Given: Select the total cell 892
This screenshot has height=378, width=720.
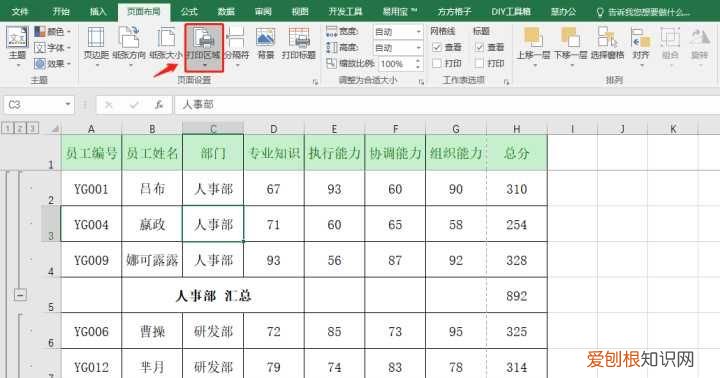Looking at the screenshot, I should point(517,296).
